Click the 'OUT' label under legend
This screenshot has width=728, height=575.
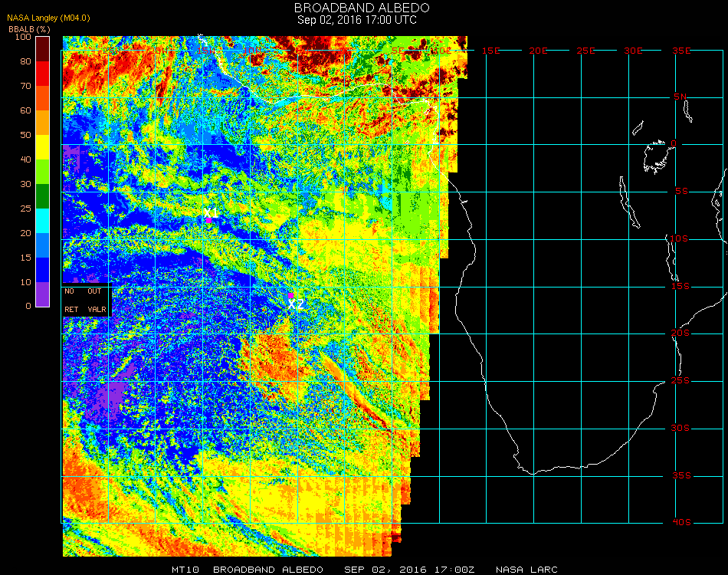(x=94, y=291)
